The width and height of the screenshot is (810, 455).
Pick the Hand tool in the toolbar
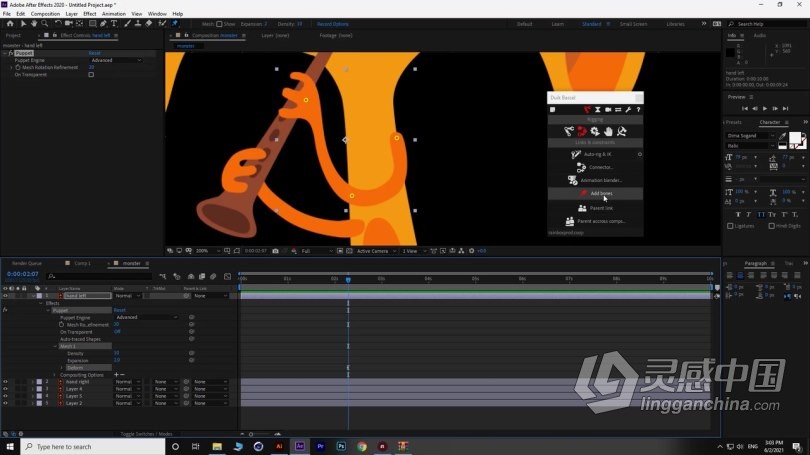click(34, 24)
